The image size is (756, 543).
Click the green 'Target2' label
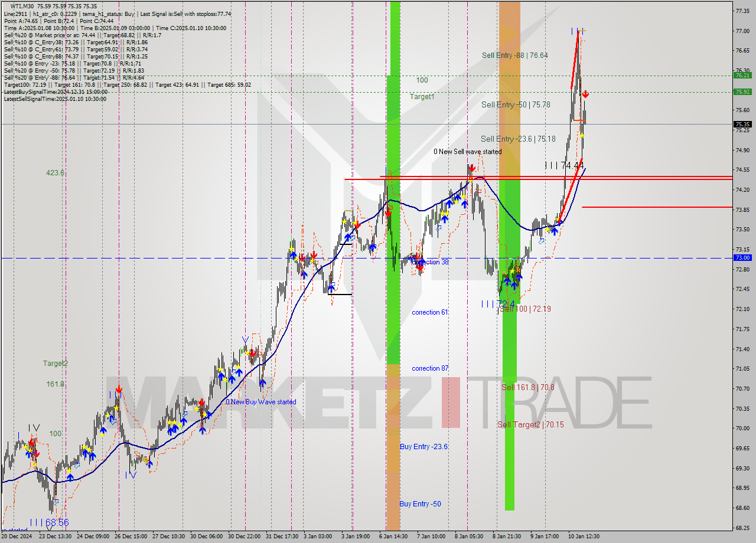(55, 364)
